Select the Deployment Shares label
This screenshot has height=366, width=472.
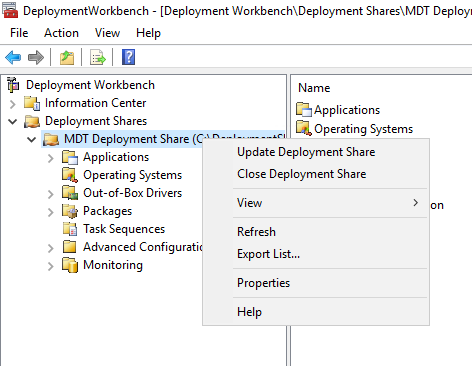click(x=96, y=121)
